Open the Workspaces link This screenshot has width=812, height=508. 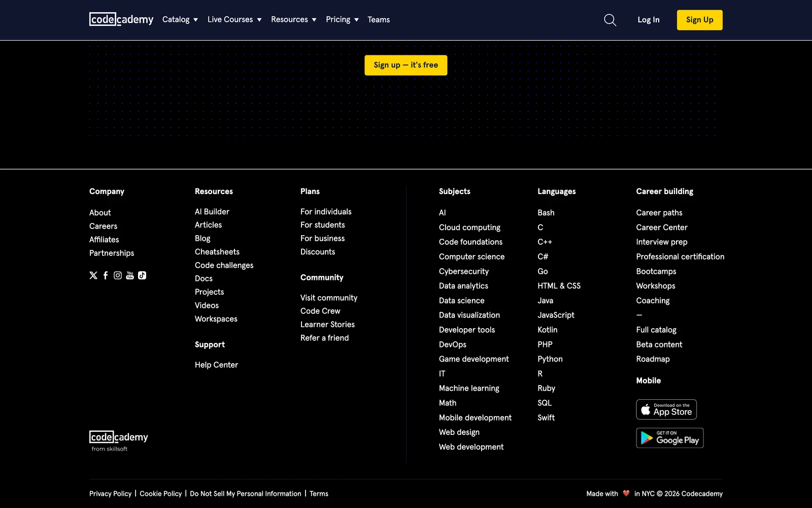pos(216,319)
